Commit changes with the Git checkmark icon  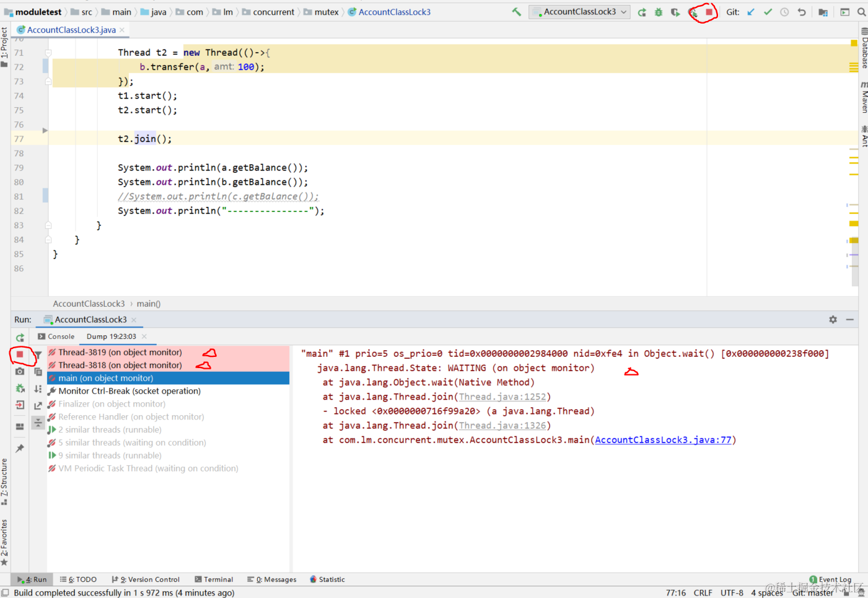[x=768, y=12]
